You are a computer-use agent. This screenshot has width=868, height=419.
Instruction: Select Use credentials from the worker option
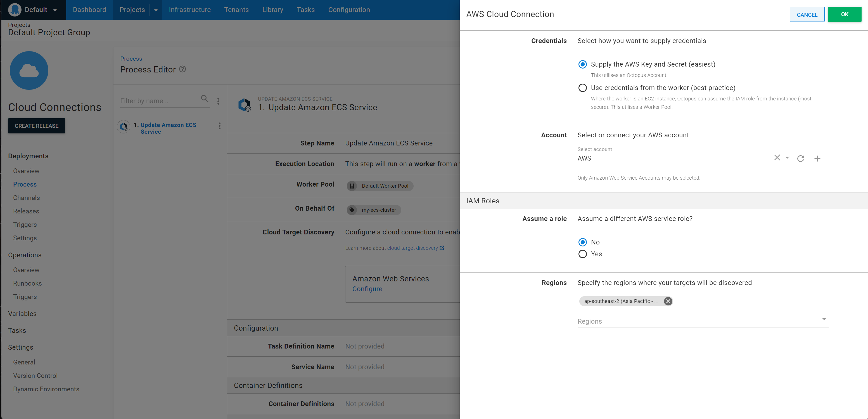(583, 88)
